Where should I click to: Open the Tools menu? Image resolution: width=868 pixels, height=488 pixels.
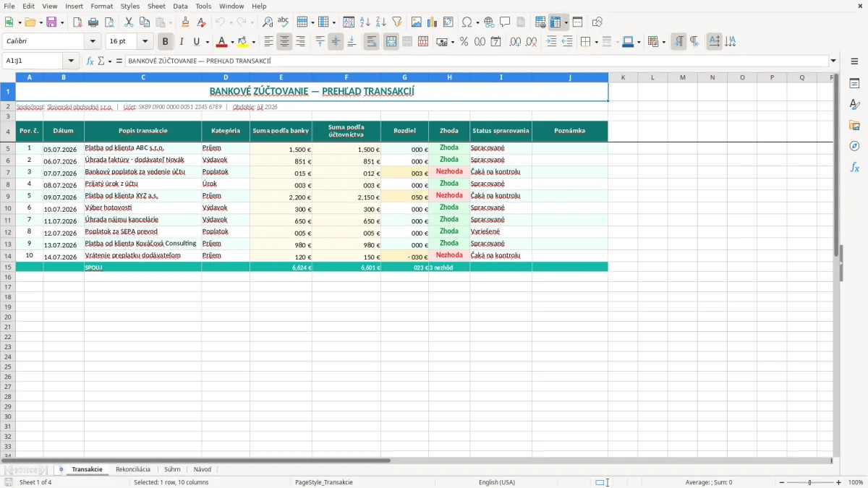(x=203, y=6)
